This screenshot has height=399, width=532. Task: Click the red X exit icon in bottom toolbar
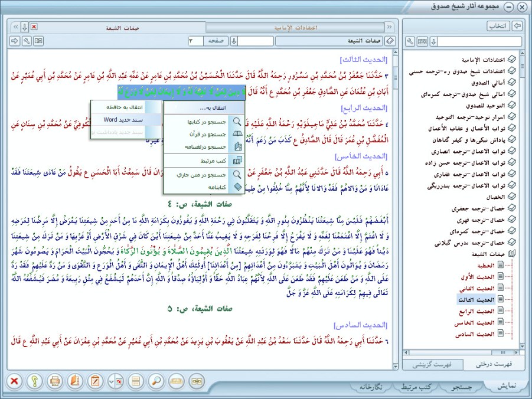coord(14,381)
